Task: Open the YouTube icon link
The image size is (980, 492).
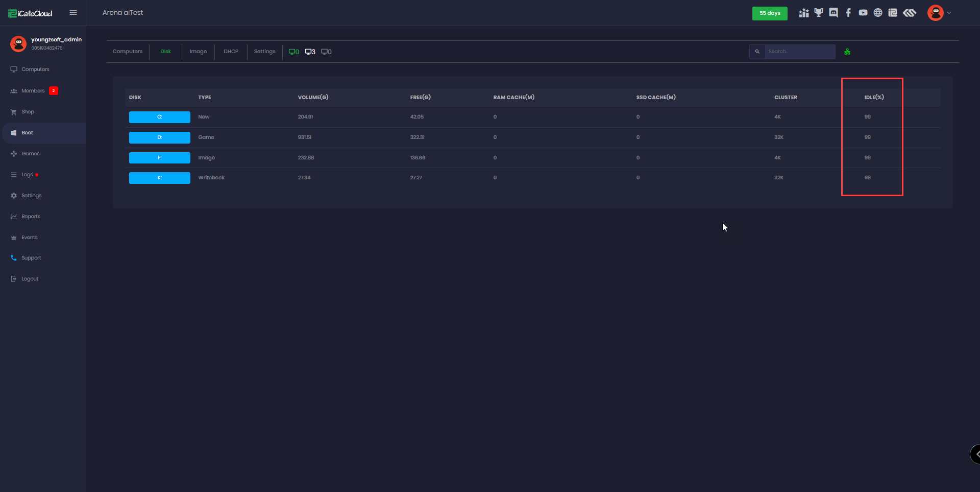Action: point(863,13)
